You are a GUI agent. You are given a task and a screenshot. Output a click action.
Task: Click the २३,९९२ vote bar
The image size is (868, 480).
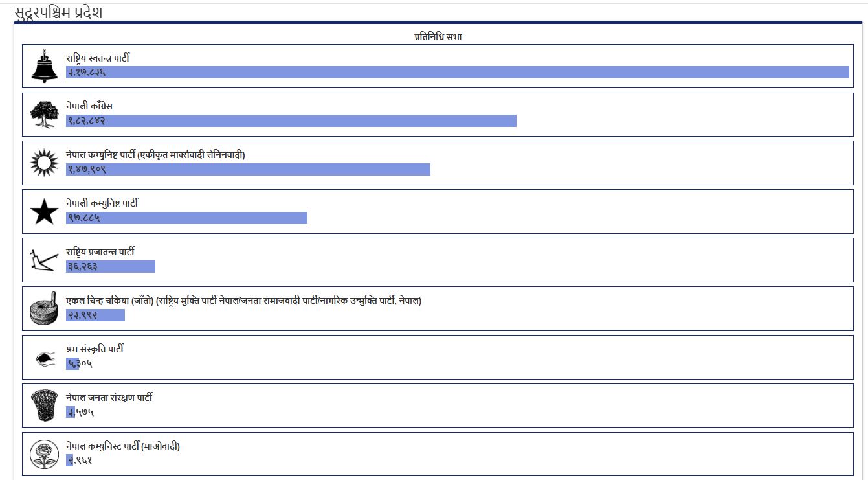pyautogui.click(x=95, y=315)
